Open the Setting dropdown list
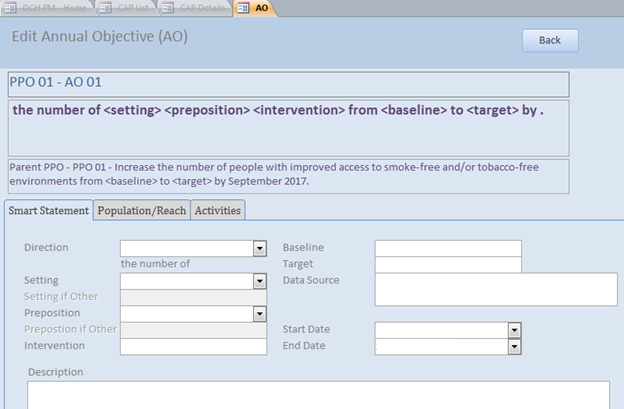 pyautogui.click(x=259, y=282)
